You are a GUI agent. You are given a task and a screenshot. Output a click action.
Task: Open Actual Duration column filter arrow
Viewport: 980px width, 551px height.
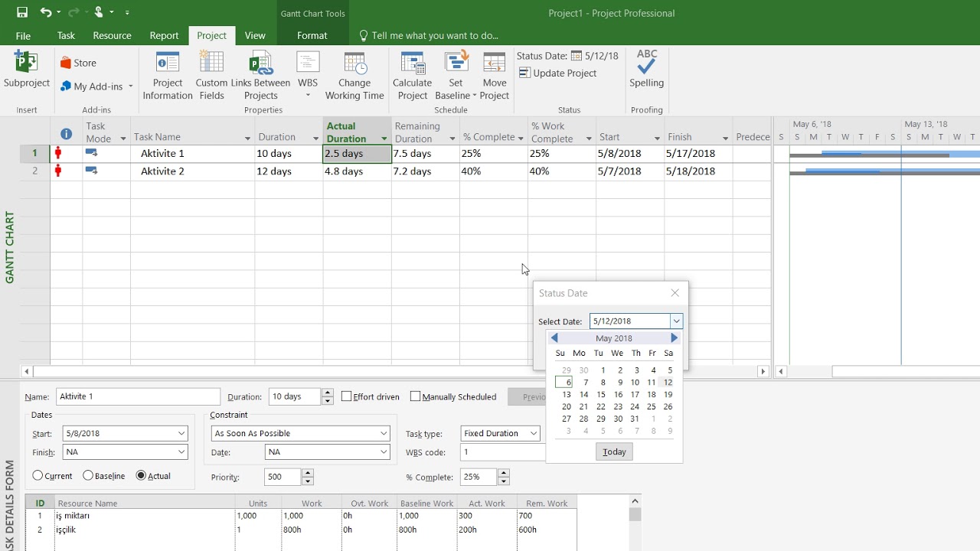(384, 139)
